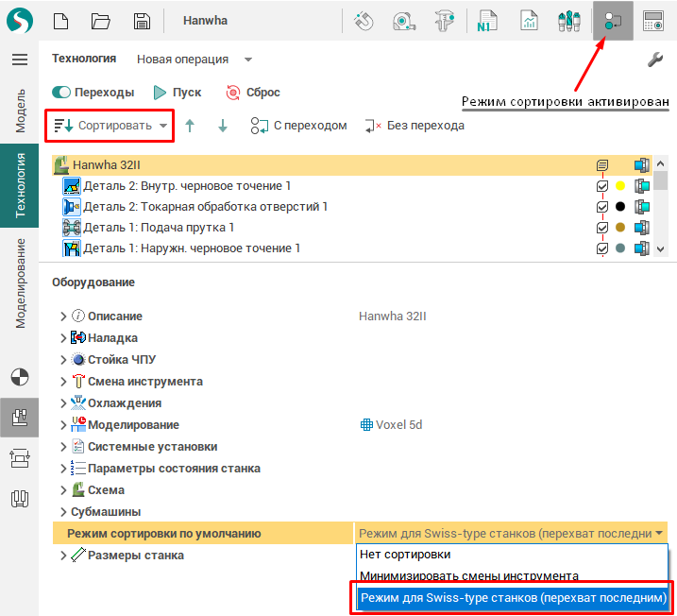Click the wrench settings icon

tap(654, 60)
